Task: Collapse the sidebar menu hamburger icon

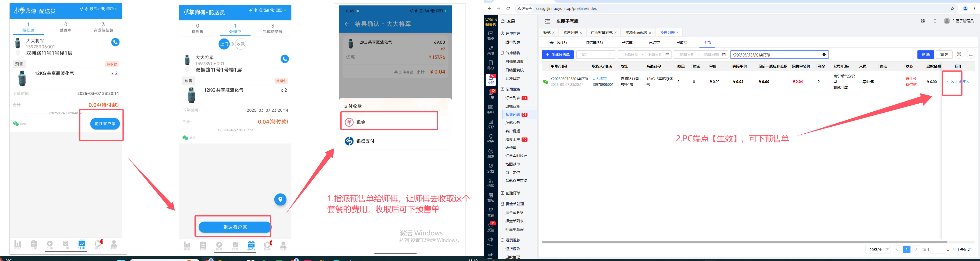Action: pyautogui.click(x=547, y=21)
